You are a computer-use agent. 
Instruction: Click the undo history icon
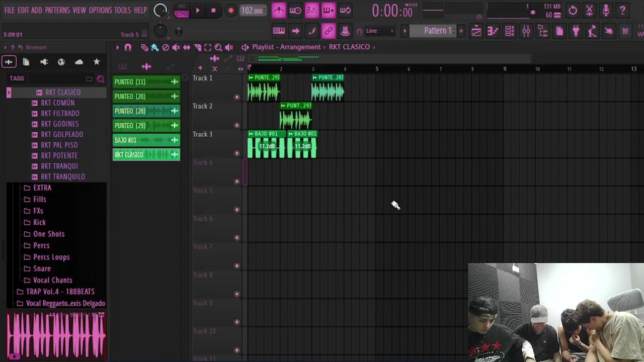tap(573, 10)
